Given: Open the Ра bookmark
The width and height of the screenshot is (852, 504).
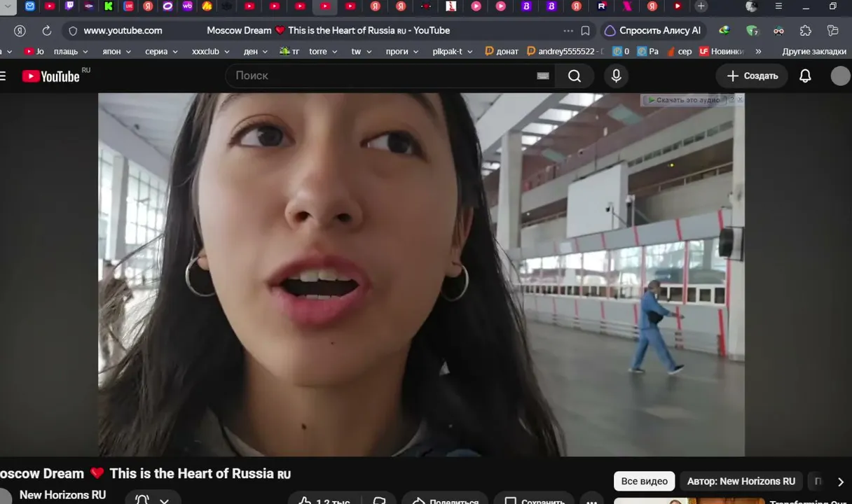Looking at the screenshot, I should pos(648,52).
